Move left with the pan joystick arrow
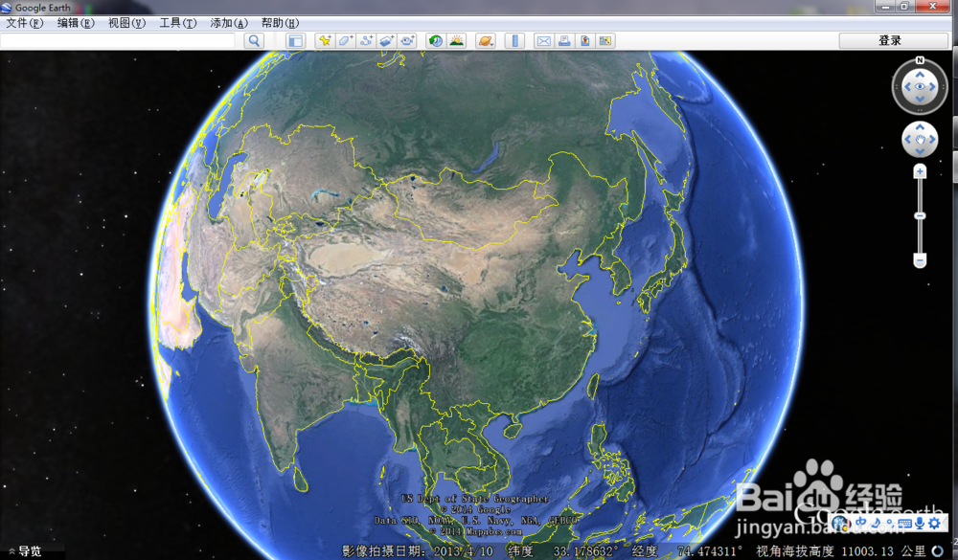The width and height of the screenshot is (958, 560). pyautogui.click(x=907, y=139)
